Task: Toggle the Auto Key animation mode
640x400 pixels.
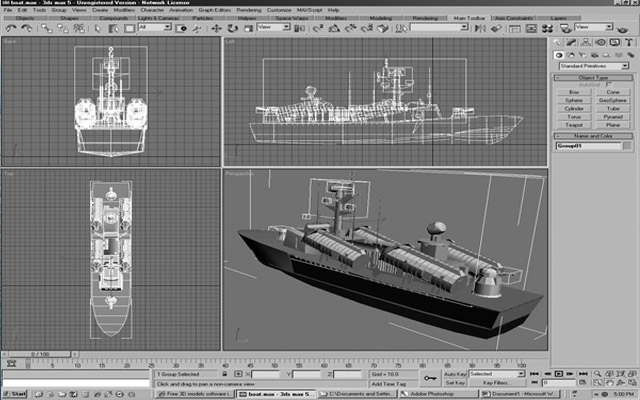Action: tap(455, 373)
